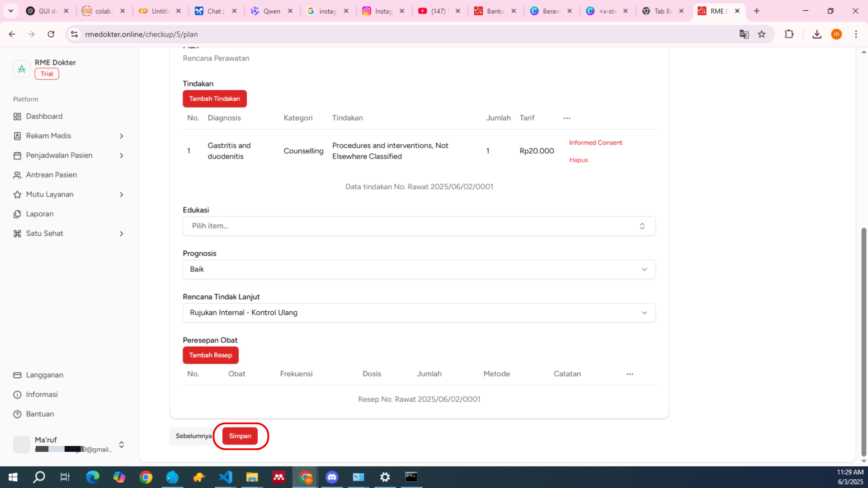The width and height of the screenshot is (868, 488).
Task: Expand the Rekam Medis submenu
Action: [x=121, y=136]
